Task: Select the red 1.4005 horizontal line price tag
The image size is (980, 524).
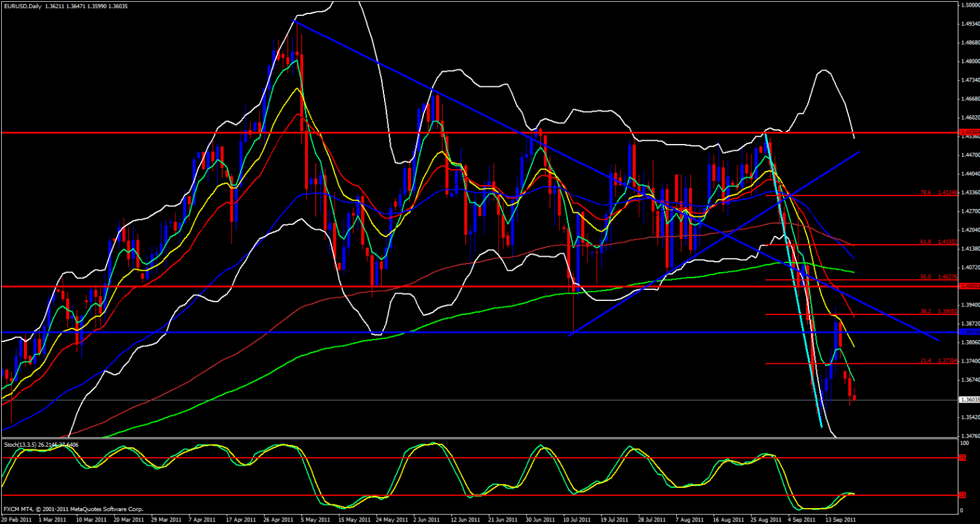Action: click(x=969, y=286)
